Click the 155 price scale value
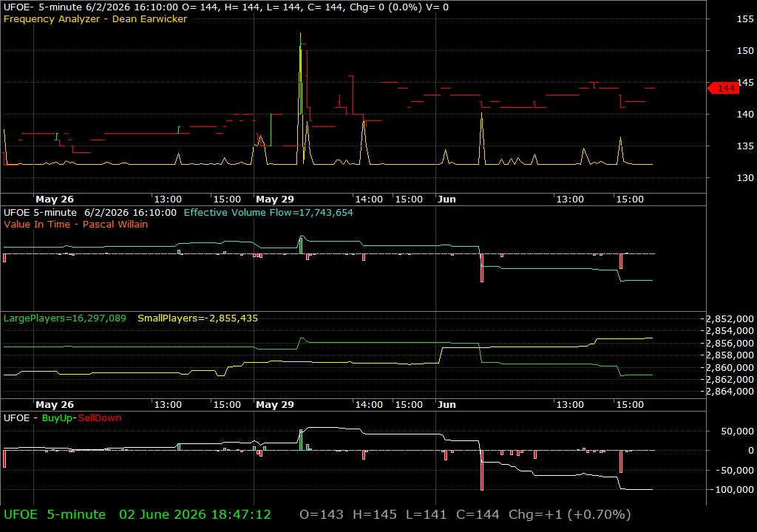Viewport: 757px width, 532px height. (x=745, y=18)
